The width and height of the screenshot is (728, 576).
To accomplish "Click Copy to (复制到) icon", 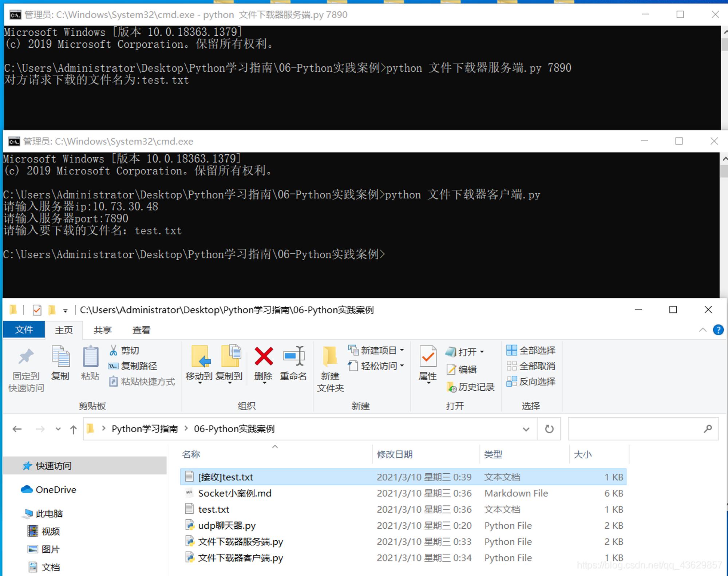I will (x=231, y=355).
